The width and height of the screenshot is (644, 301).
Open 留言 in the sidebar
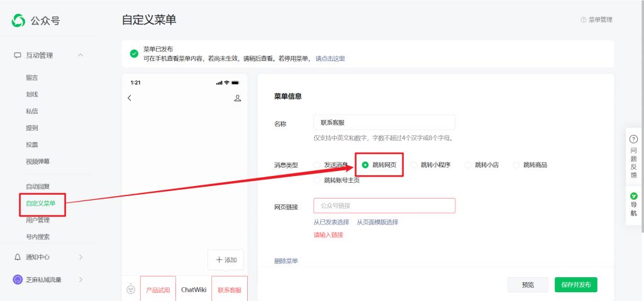31,78
